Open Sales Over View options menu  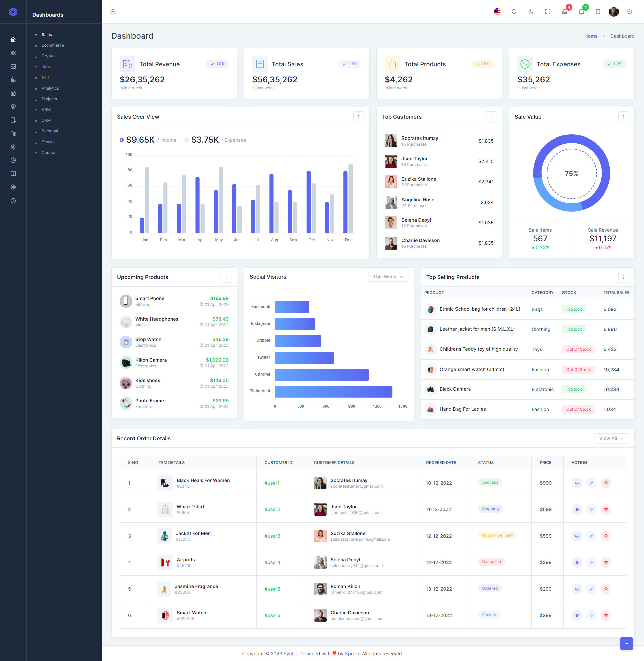pos(358,117)
